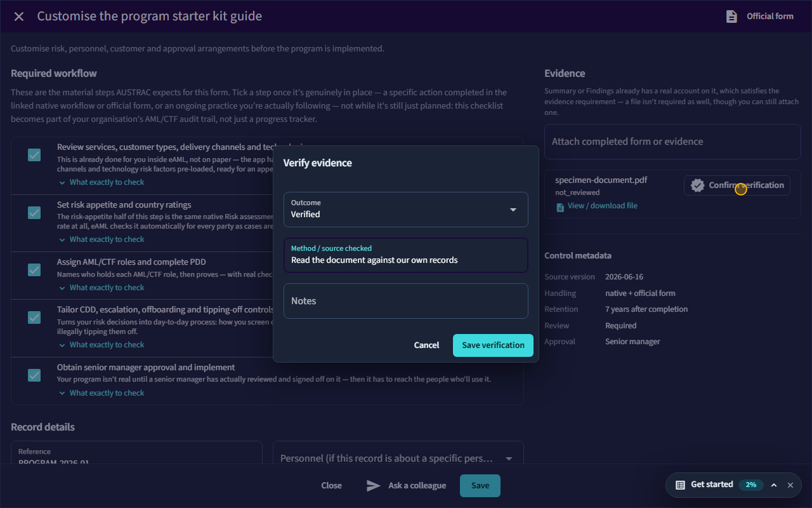
Task: Expand What exactly to check under Tailor CDD
Action: (101, 345)
